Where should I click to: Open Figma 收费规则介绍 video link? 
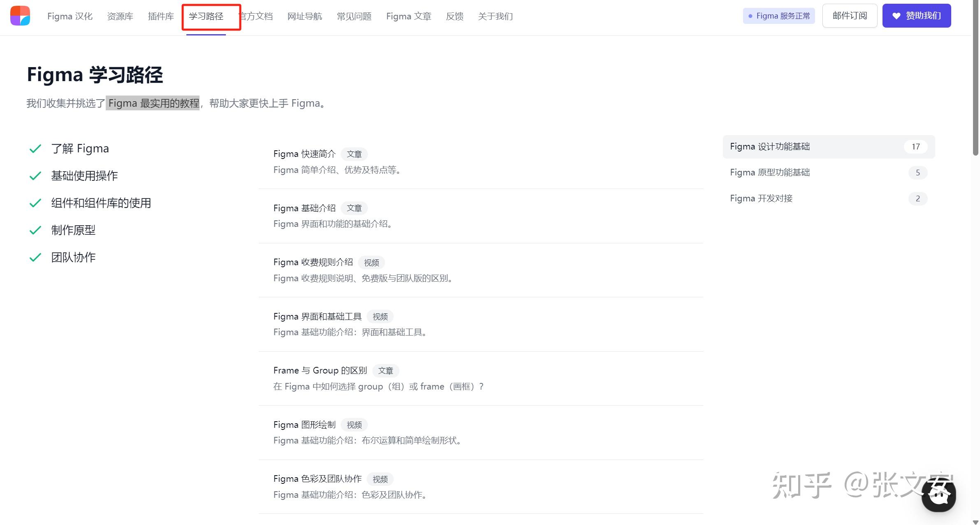[x=313, y=262]
